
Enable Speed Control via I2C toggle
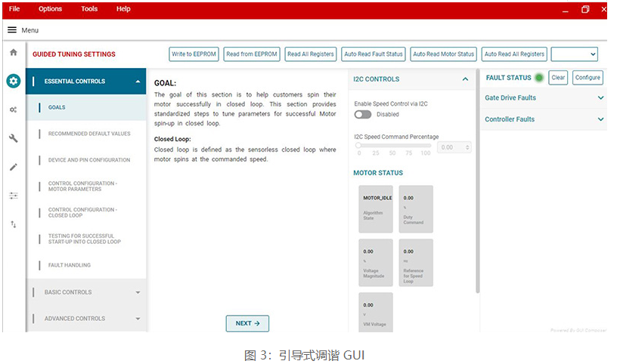click(363, 115)
